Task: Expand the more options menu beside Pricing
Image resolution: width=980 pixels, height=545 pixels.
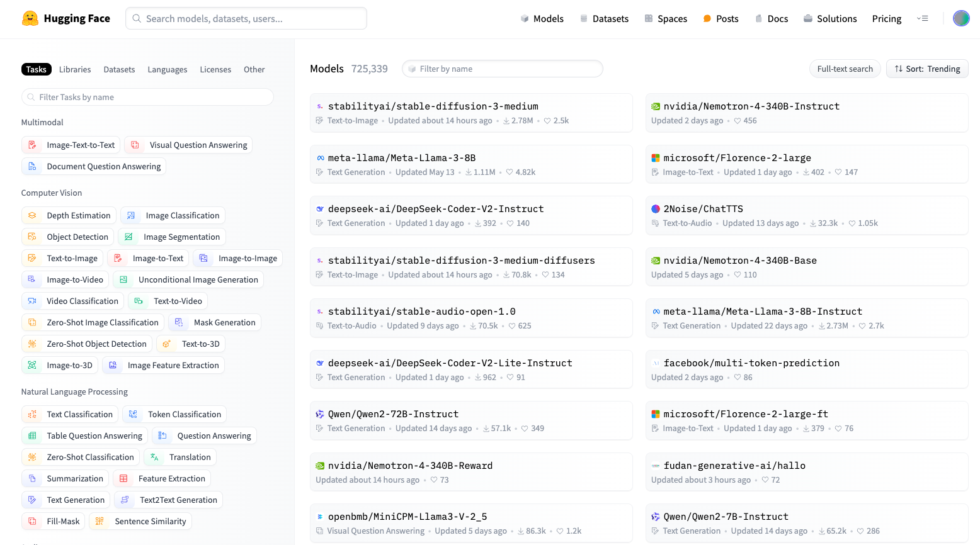Action: [x=923, y=19]
